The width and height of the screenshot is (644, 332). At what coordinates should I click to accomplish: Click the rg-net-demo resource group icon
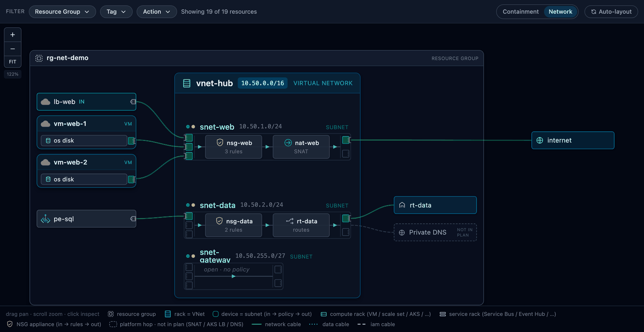39,58
